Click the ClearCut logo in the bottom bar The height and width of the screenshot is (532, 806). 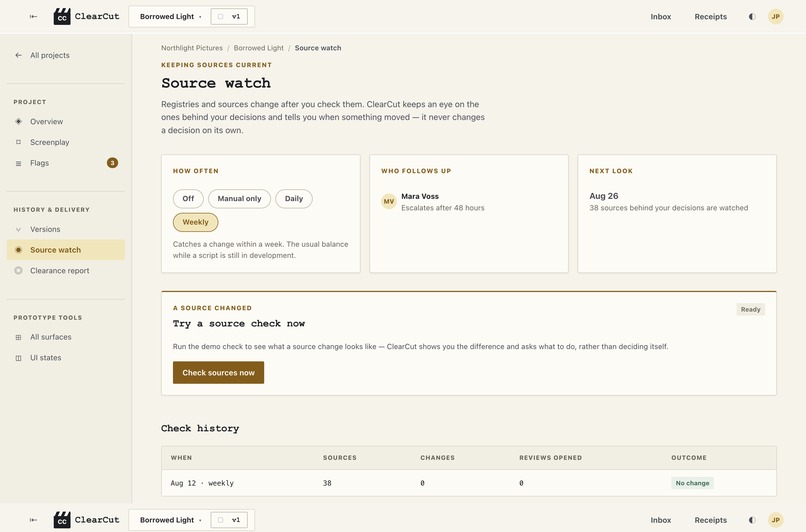(62, 520)
